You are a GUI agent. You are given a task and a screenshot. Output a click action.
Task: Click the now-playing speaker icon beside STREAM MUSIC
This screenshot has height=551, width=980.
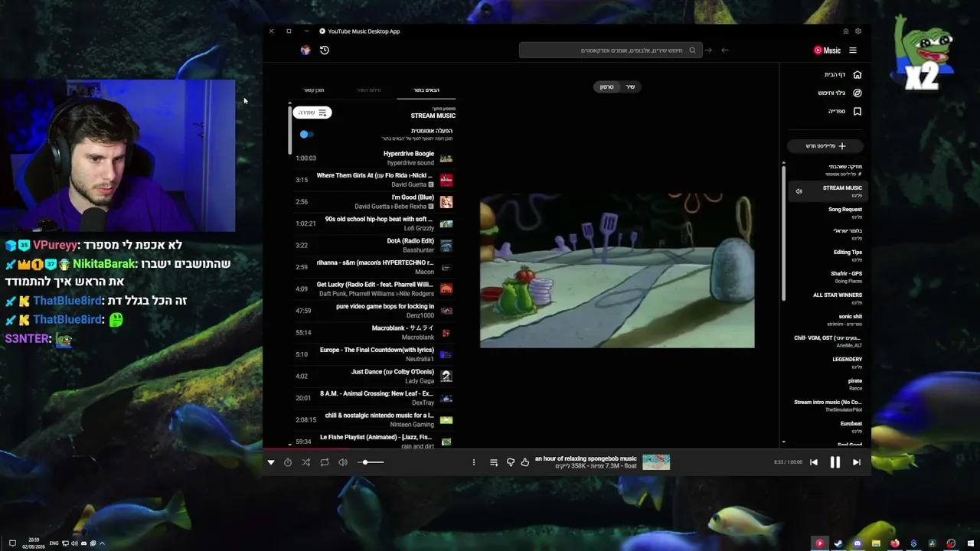[799, 191]
